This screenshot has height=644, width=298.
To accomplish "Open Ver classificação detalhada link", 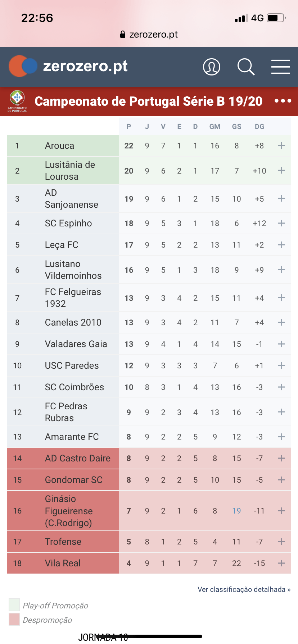I will click(x=244, y=589).
